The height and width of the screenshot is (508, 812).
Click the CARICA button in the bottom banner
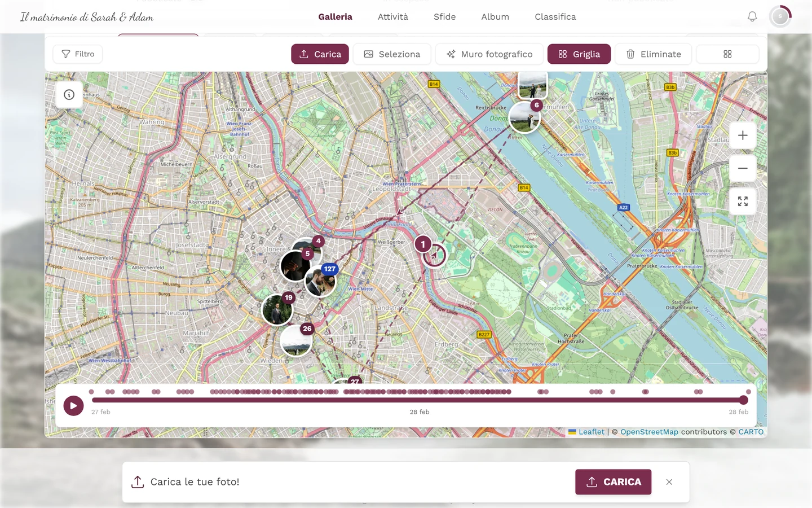(x=614, y=482)
